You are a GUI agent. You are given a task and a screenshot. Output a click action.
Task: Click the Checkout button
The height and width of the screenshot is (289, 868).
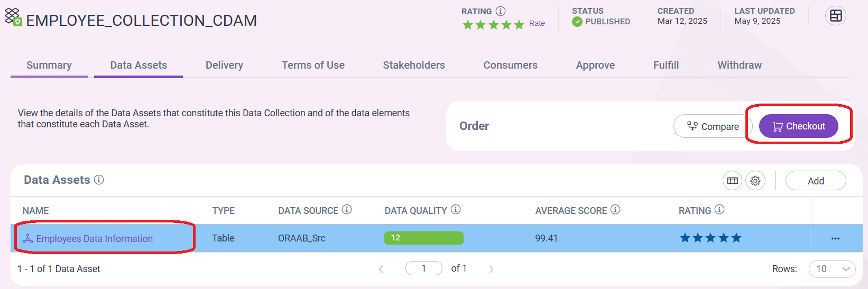[799, 126]
